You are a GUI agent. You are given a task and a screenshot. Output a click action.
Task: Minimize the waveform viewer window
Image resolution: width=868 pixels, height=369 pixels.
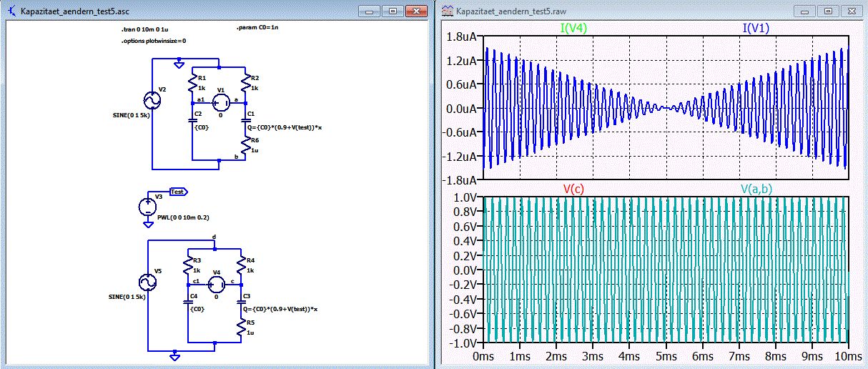pyautogui.click(x=804, y=11)
